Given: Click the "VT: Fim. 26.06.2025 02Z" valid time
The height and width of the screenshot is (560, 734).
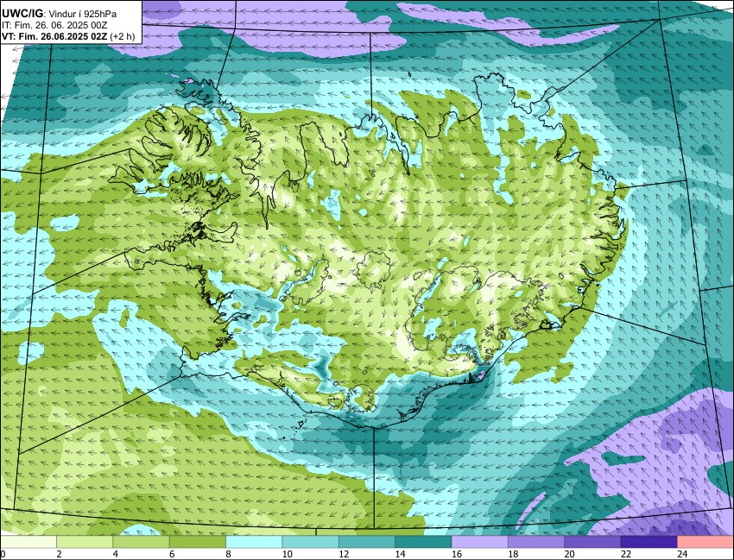Looking at the screenshot, I should 54,36.
